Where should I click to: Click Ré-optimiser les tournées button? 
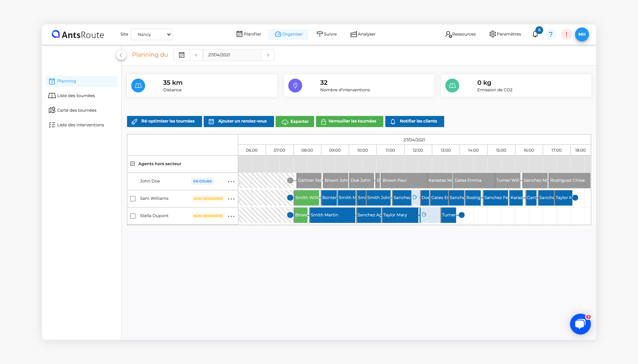pyautogui.click(x=164, y=121)
